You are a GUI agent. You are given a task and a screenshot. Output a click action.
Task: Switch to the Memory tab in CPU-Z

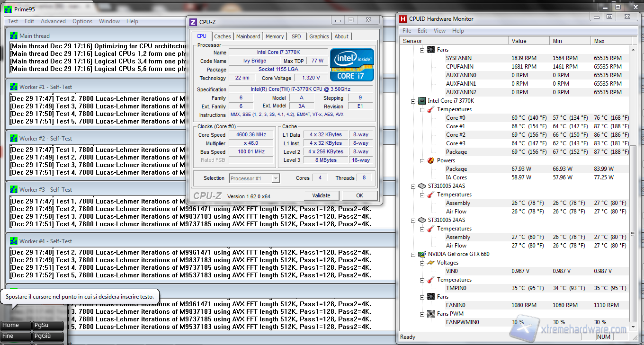pos(275,36)
